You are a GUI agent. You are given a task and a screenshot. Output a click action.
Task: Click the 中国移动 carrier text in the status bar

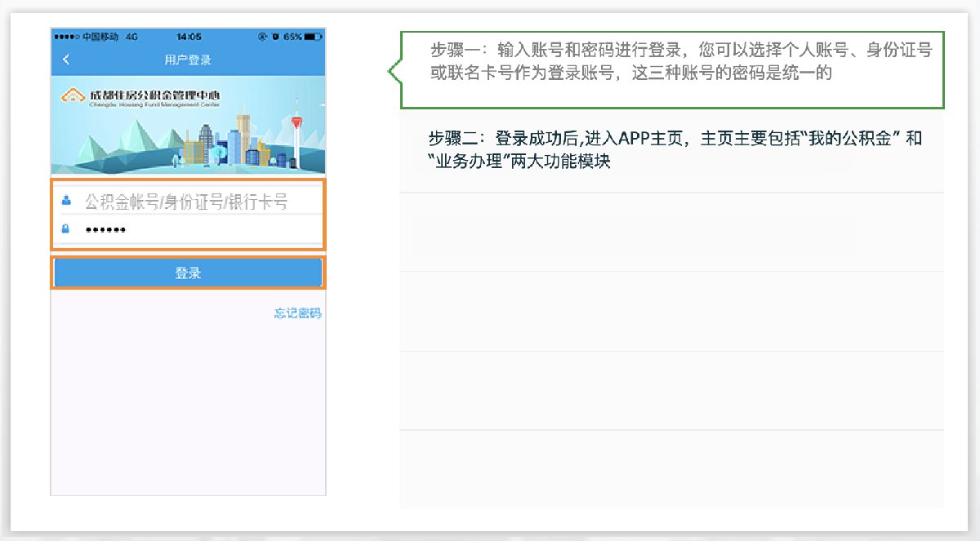100,38
